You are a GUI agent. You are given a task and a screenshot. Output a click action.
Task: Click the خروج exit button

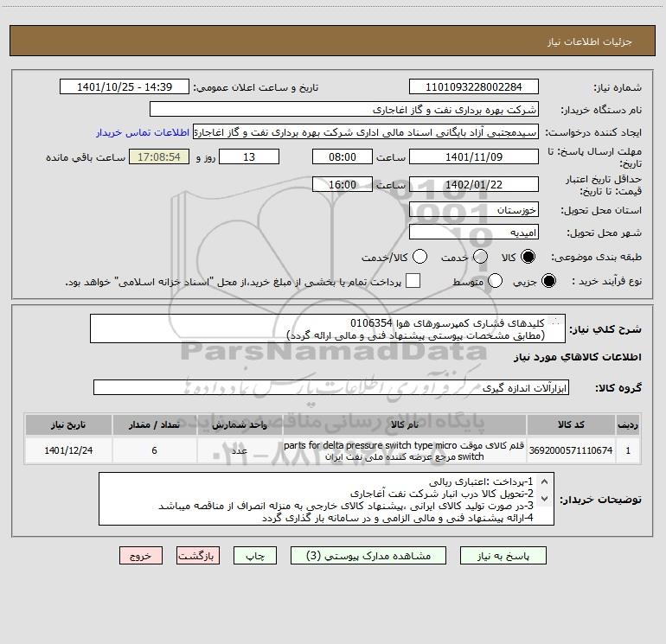(x=141, y=556)
